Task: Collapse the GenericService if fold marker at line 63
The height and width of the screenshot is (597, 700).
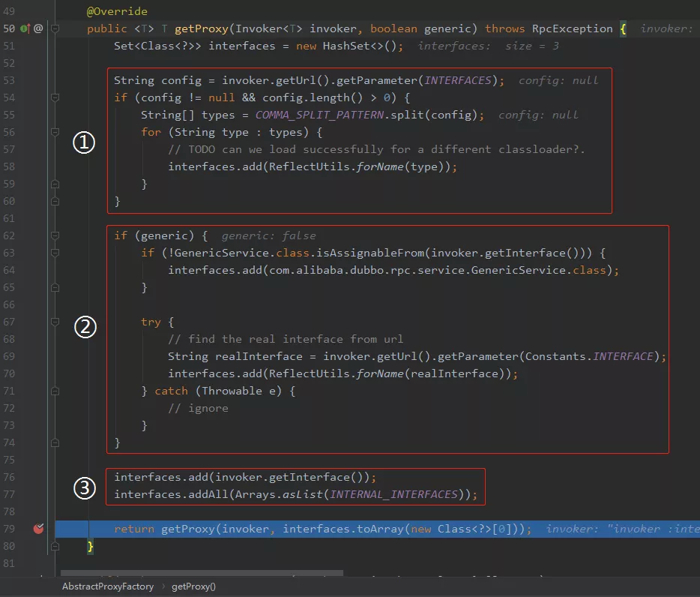Action: (55, 253)
